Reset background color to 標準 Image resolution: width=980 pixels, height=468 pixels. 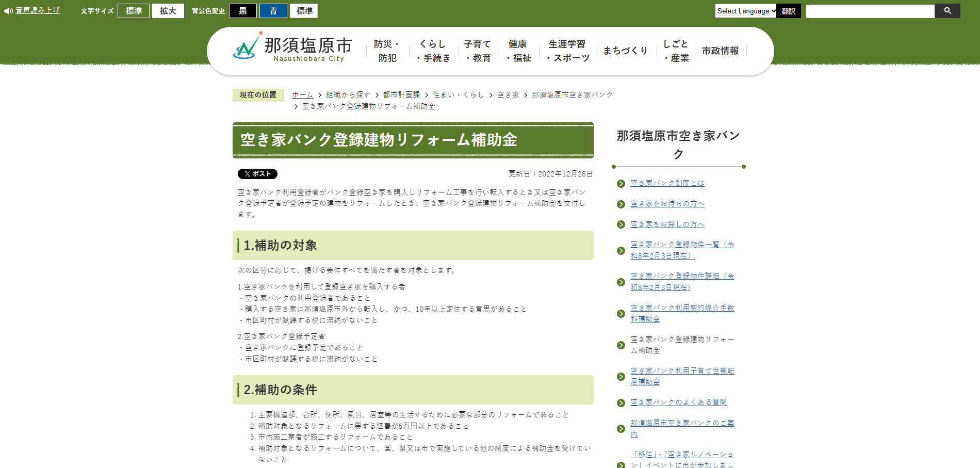point(304,11)
